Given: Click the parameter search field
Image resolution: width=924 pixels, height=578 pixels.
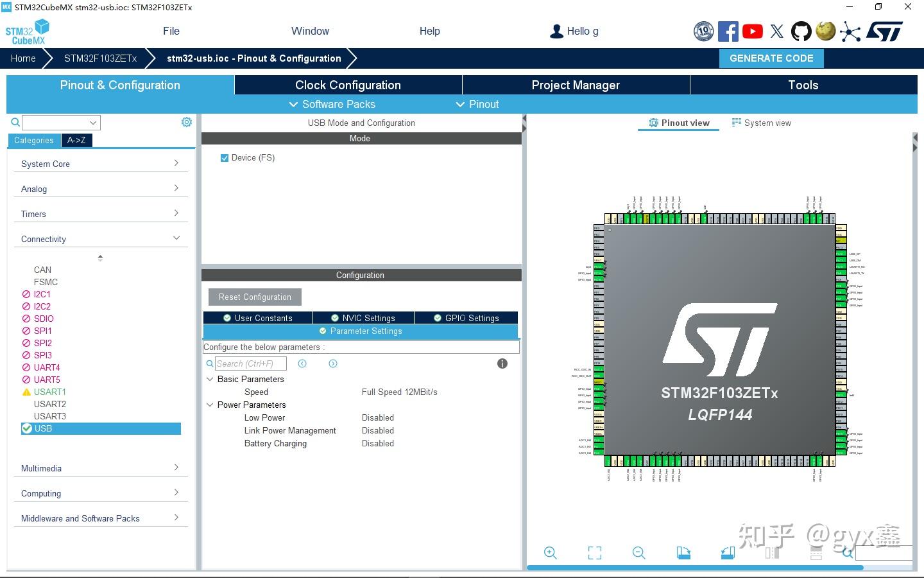Looking at the screenshot, I should (x=250, y=363).
